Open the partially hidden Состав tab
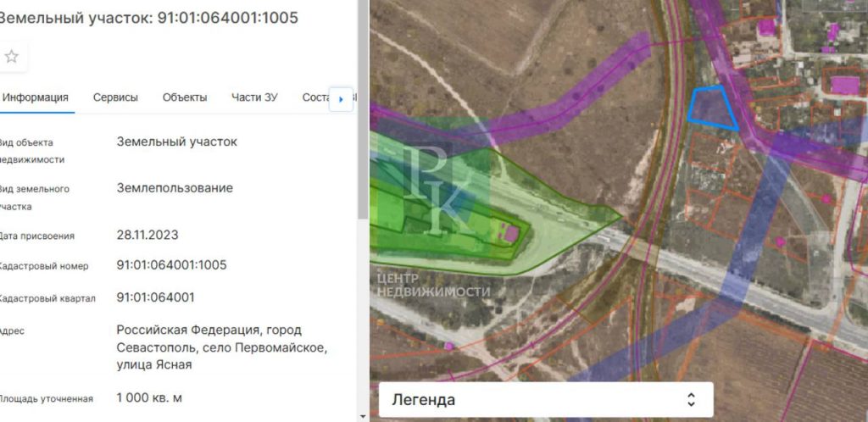Viewport: 868px width, 422px height. pyautogui.click(x=315, y=98)
